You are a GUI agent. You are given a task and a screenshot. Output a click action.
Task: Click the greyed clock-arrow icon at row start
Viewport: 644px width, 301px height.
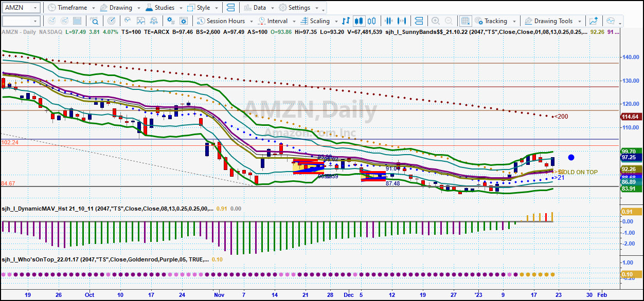pos(51,21)
